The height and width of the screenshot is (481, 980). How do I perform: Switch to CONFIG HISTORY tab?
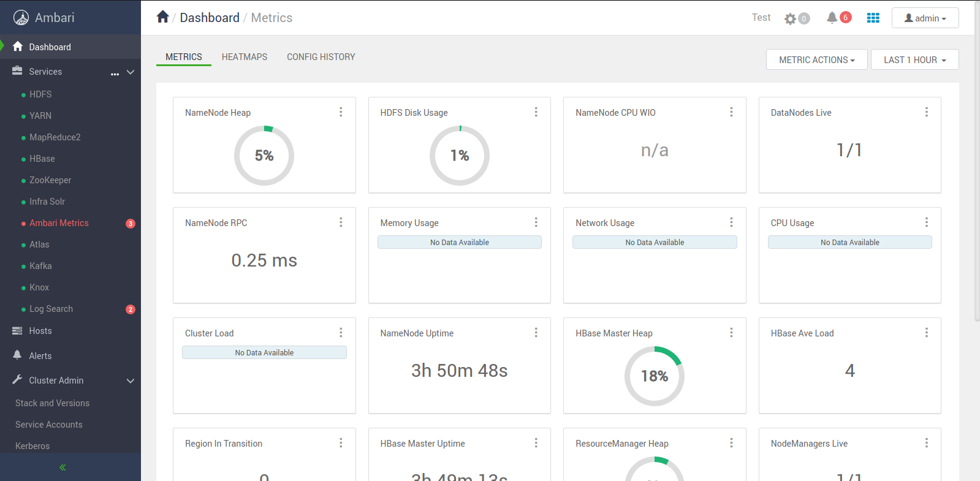coord(321,57)
